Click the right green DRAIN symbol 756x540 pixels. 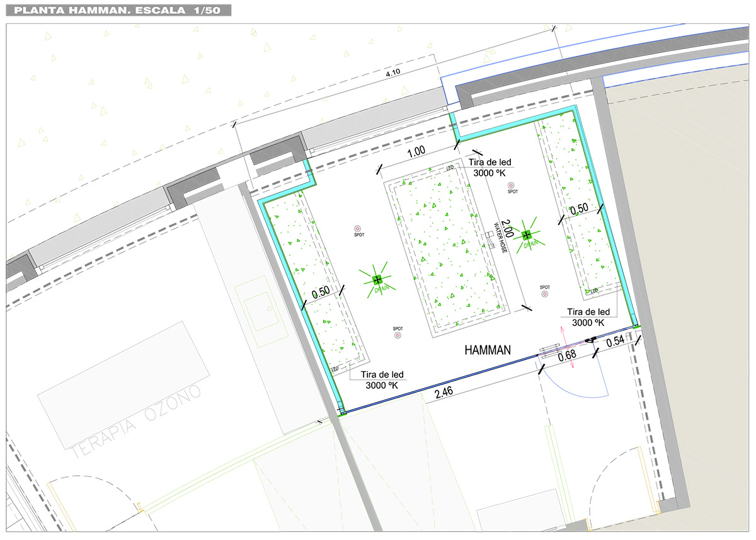526,235
